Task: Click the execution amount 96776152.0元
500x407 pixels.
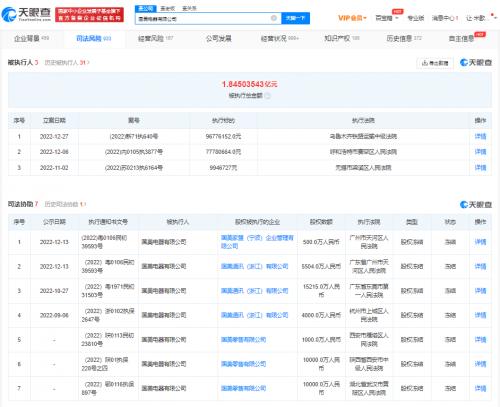Action: coord(223,136)
